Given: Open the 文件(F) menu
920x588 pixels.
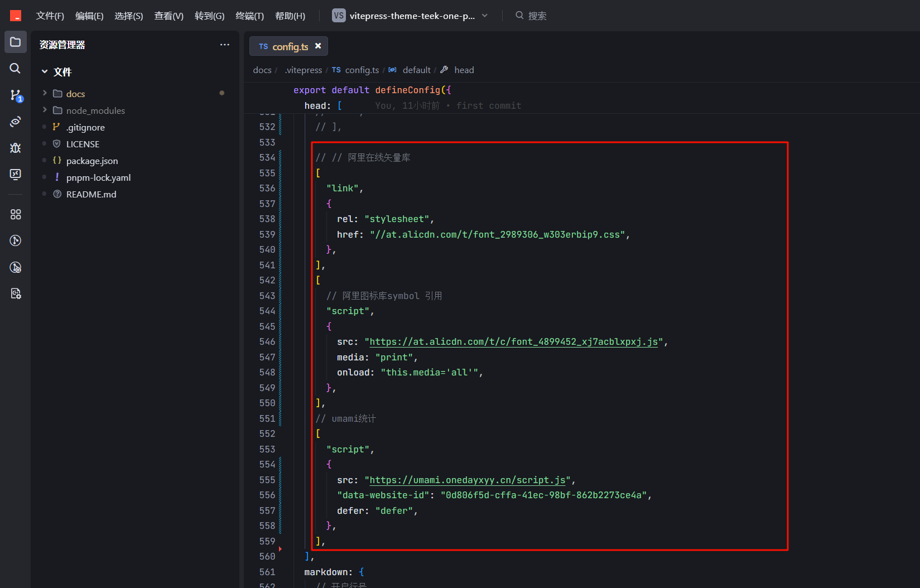Looking at the screenshot, I should (x=50, y=16).
